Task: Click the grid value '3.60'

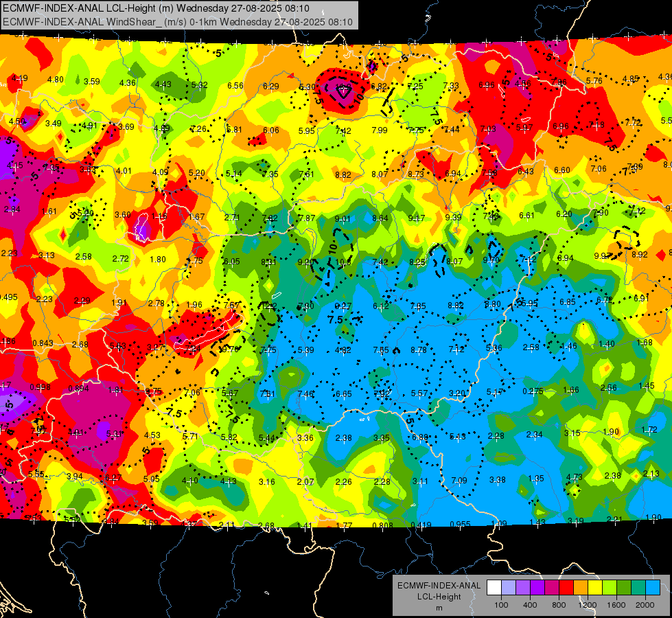Action: tap(123, 214)
